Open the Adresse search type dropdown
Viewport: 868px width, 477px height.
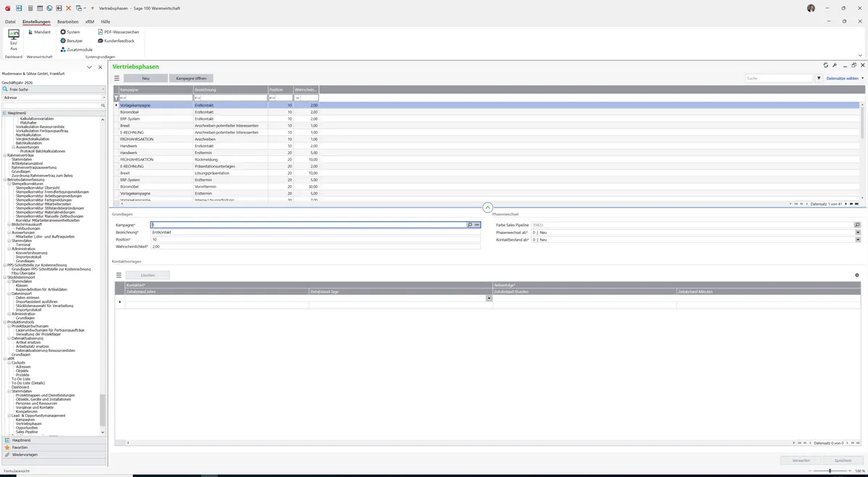coord(103,97)
